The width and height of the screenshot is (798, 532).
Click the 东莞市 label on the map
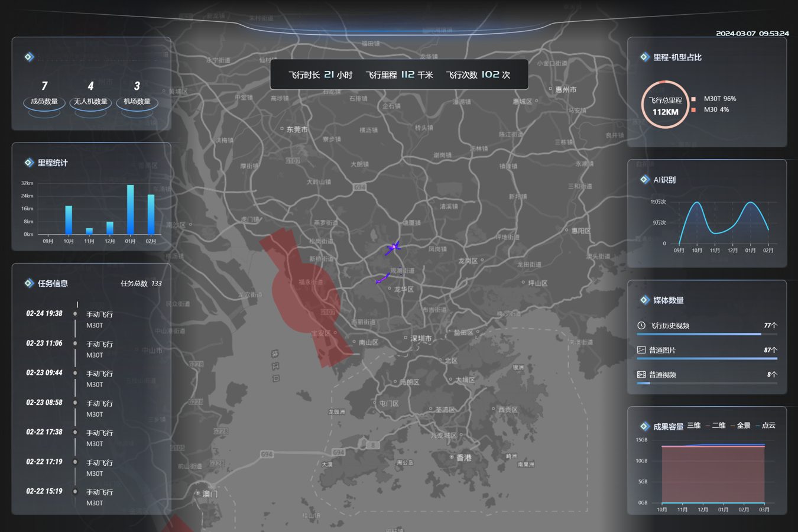click(x=297, y=129)
